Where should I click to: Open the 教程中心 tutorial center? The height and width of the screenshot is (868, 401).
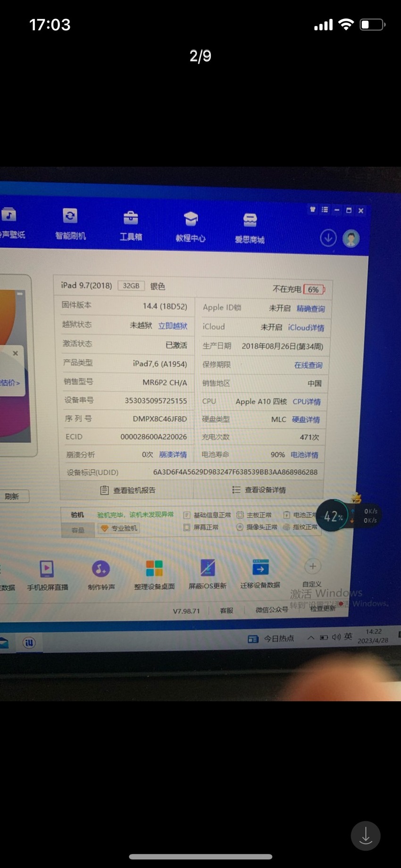click(191, 227)
